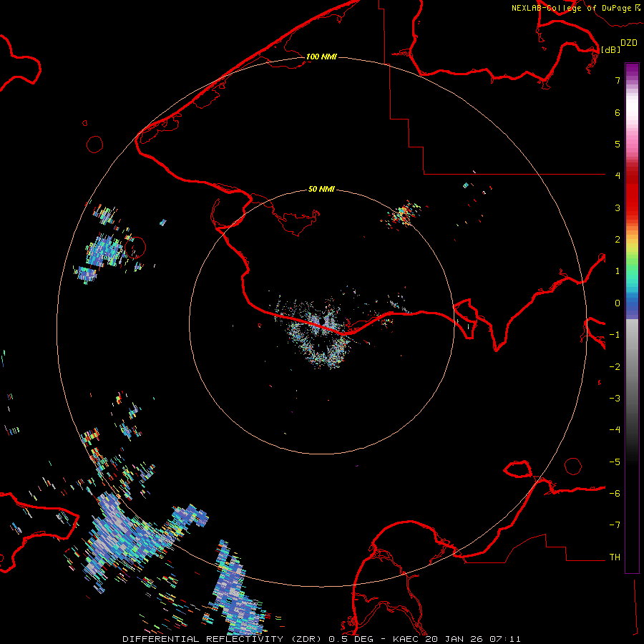Click the TH threshold label on scale
This screenshot has height=644, width=644.
tap(615, 557)
